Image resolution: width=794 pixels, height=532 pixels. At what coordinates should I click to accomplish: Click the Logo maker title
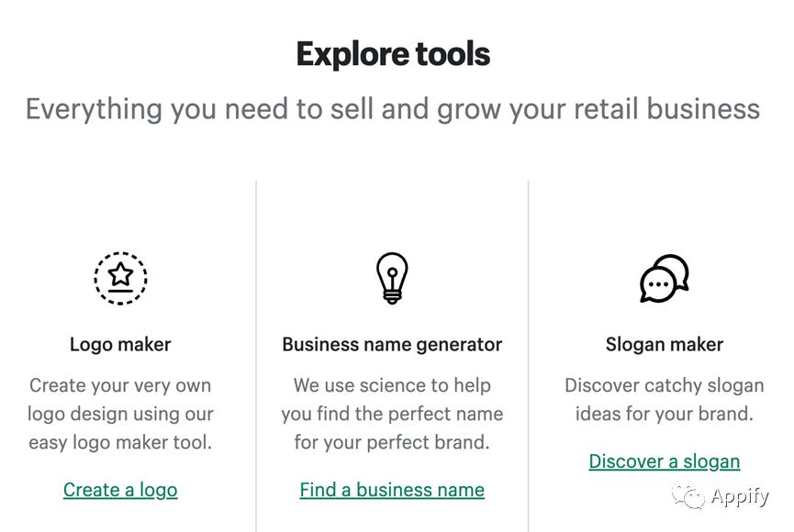click(120, 345)
